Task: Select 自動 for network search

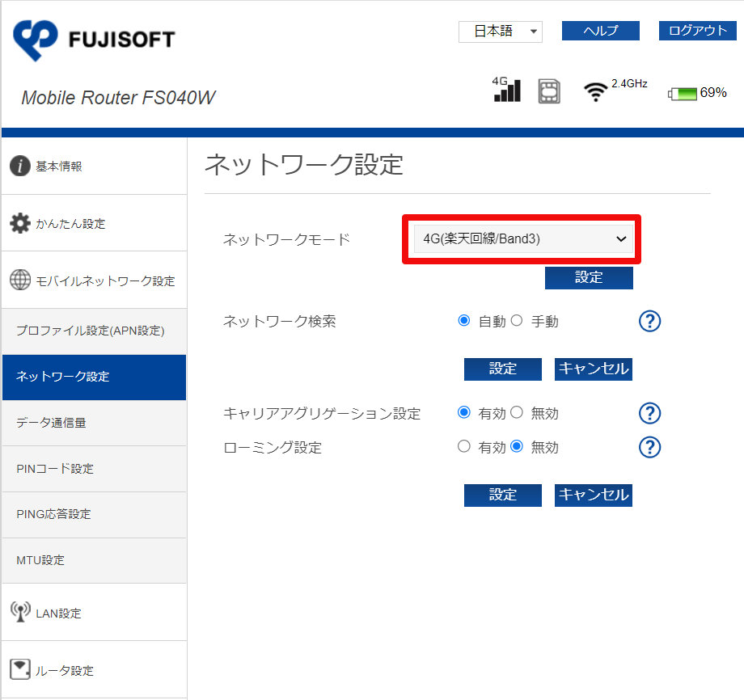Action: [x=464, y=321]
